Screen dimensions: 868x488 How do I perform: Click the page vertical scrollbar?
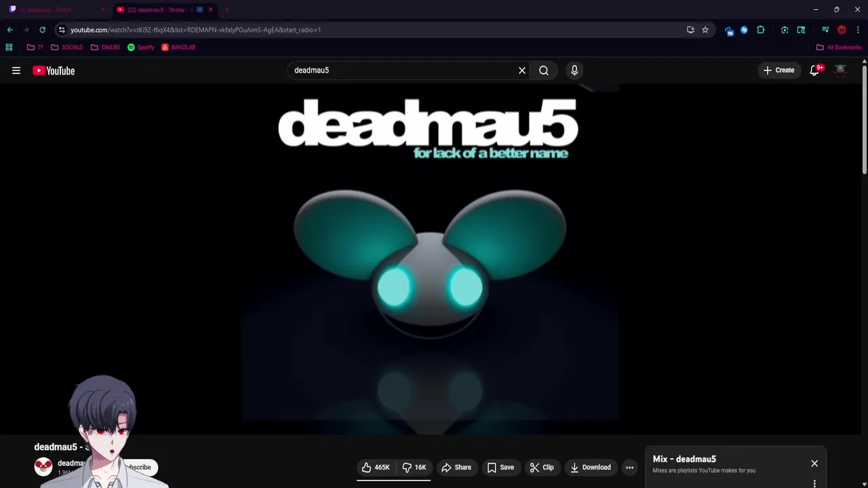pyautogui.click(x=865, y=119)
